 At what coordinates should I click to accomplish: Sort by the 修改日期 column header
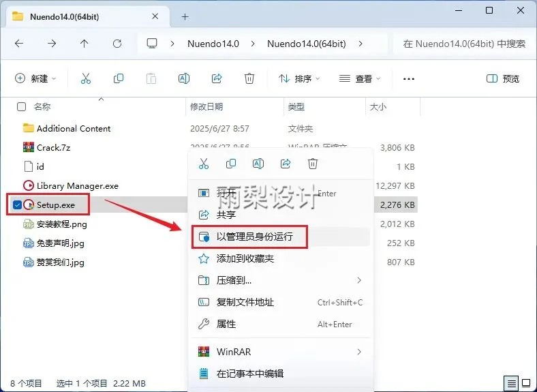(206, 106)
